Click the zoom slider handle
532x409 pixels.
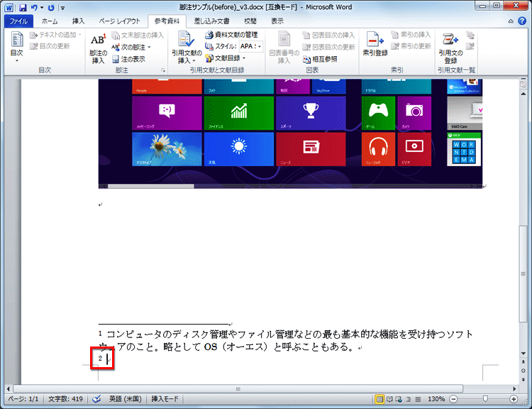click(x=485, y=399)
